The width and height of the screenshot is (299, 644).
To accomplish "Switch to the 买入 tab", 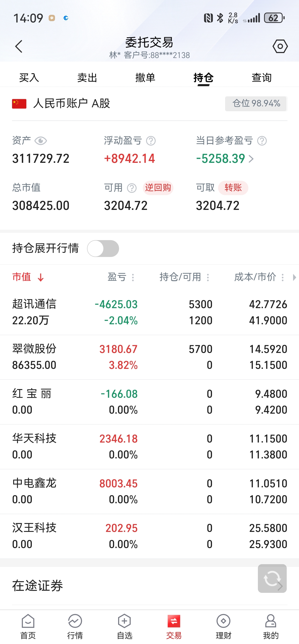I will click(x=29, y=78).
